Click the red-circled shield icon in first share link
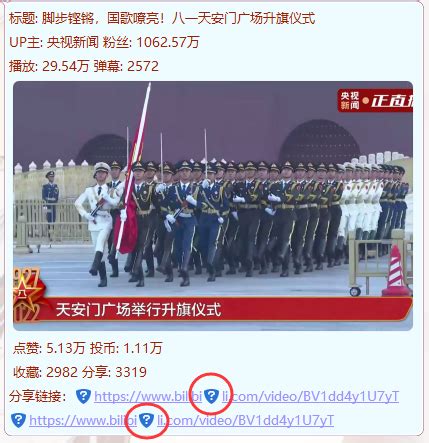This screenshot has width=429, height=443. click(211, 396)
